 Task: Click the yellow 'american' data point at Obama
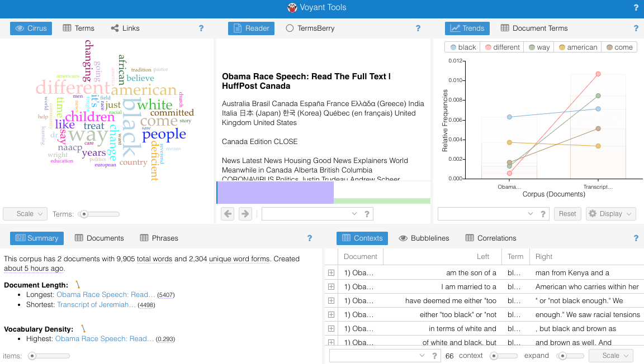point(509,142)
